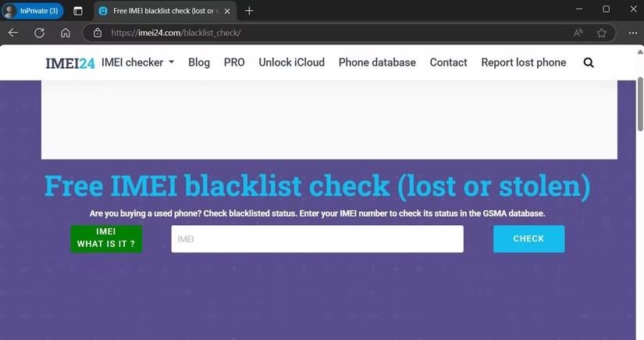Click the tab actions icon

click(x=77, y=11)
